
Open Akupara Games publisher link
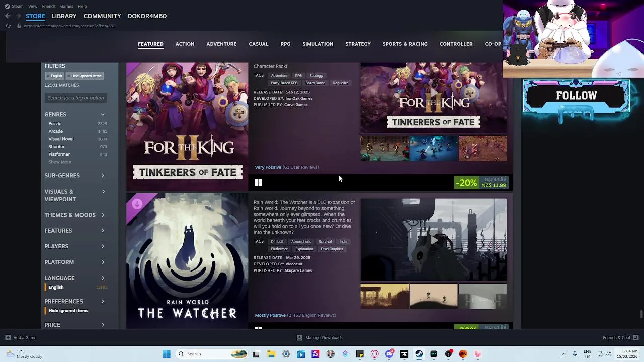[298, 271]
